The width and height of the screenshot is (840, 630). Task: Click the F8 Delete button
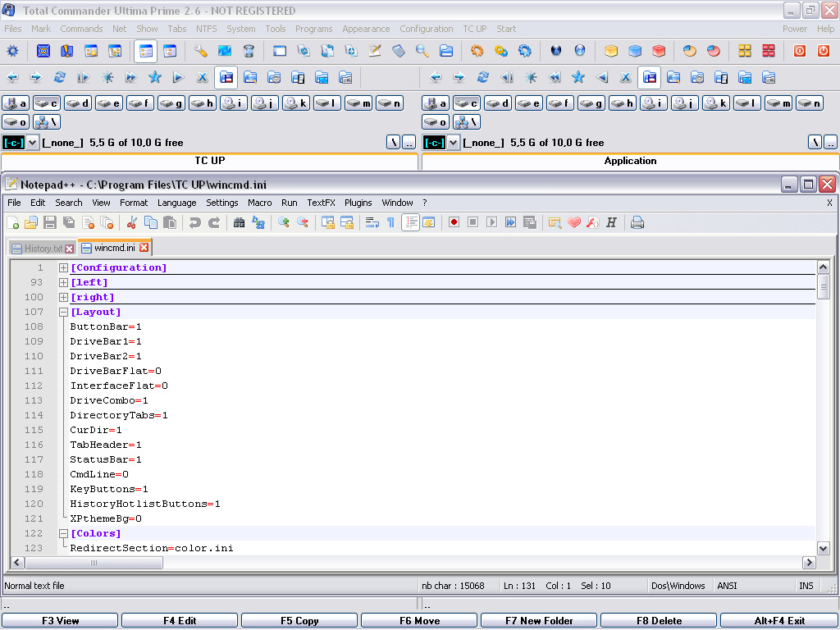pyautogui.click(x=659, y=621)
